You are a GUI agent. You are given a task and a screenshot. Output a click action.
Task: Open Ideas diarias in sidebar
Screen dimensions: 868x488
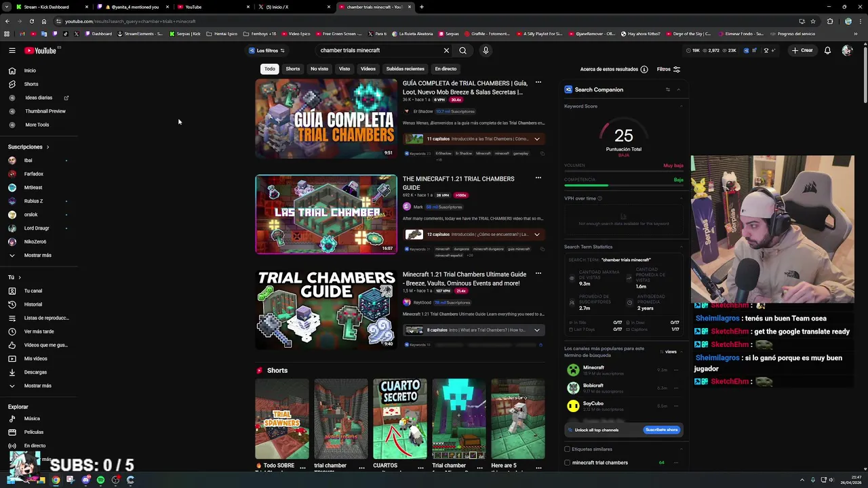click(39, 98)
